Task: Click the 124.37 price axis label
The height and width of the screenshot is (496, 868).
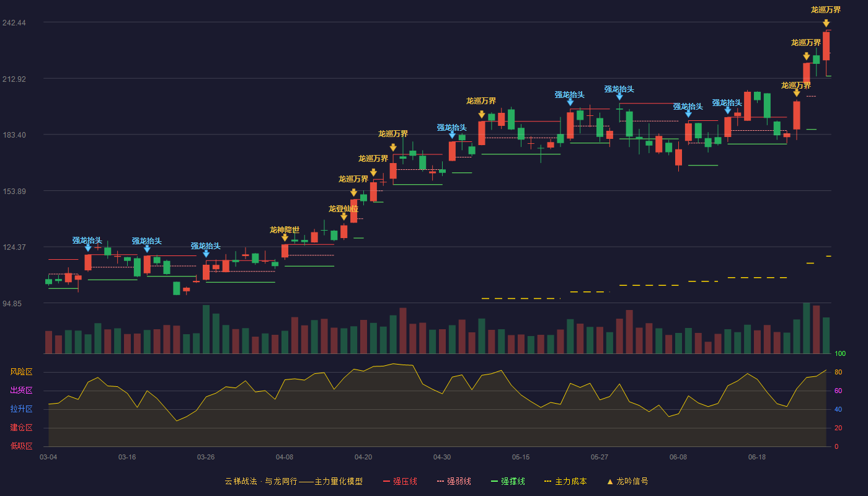Action: point(14,247)
